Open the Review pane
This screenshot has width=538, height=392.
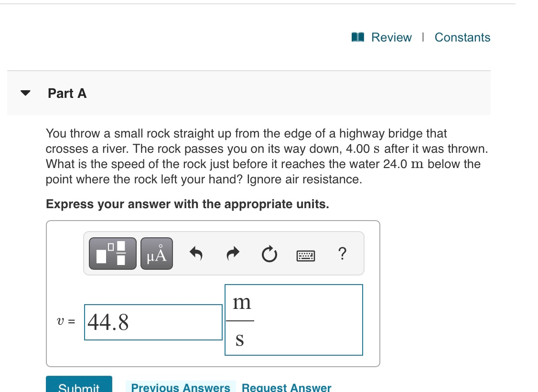(x=391, y=37)
